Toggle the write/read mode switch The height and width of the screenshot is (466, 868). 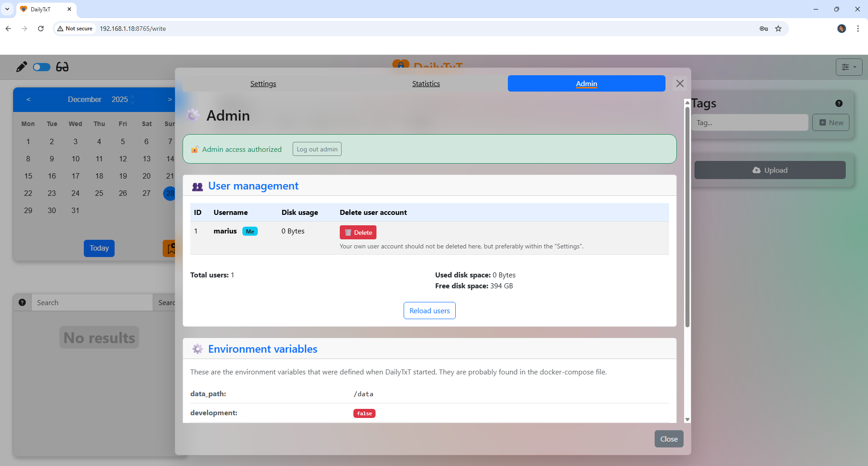[42, 67]
